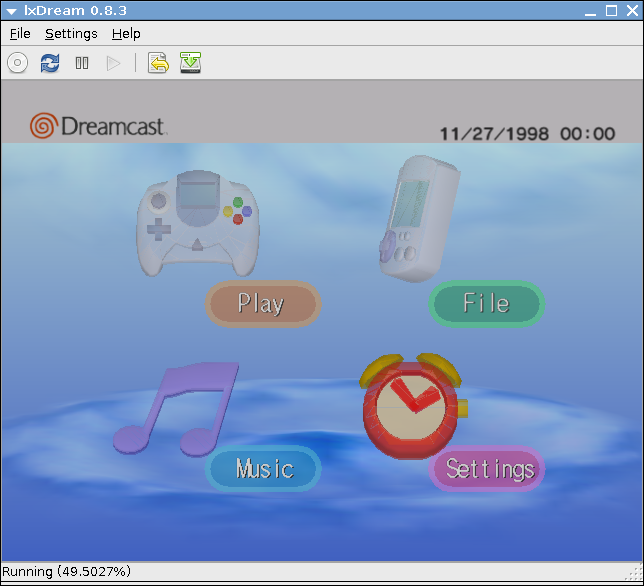
Task: Select the green File button in Dreamcast menu
Action: (487, 304)
